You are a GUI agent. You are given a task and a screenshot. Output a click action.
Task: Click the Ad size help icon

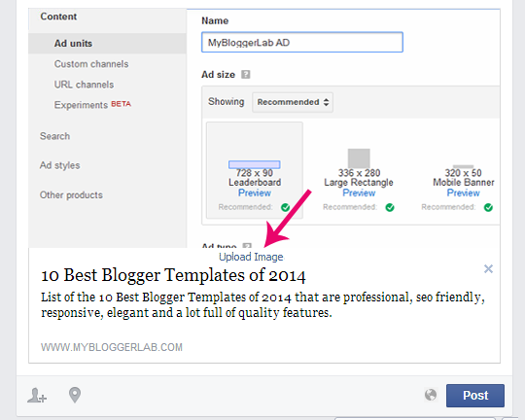coord(246,74)
